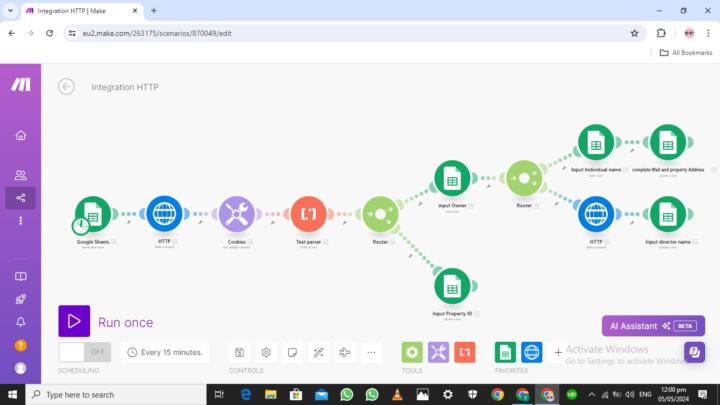The height and width of the screenshot is (405, 720).
Task: Show hidden system tray icons
Action: pos(591,394)
